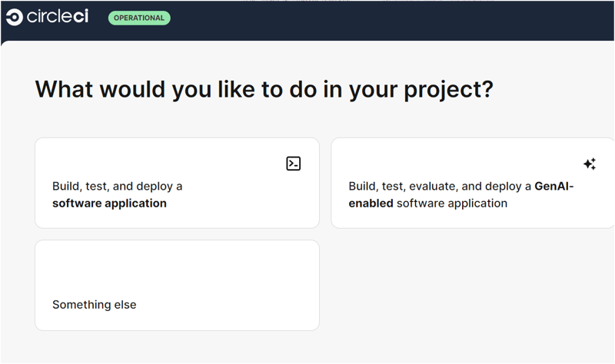Click the 'Build, test, evaluate, and deploy a' text

[x=440, y=187]
